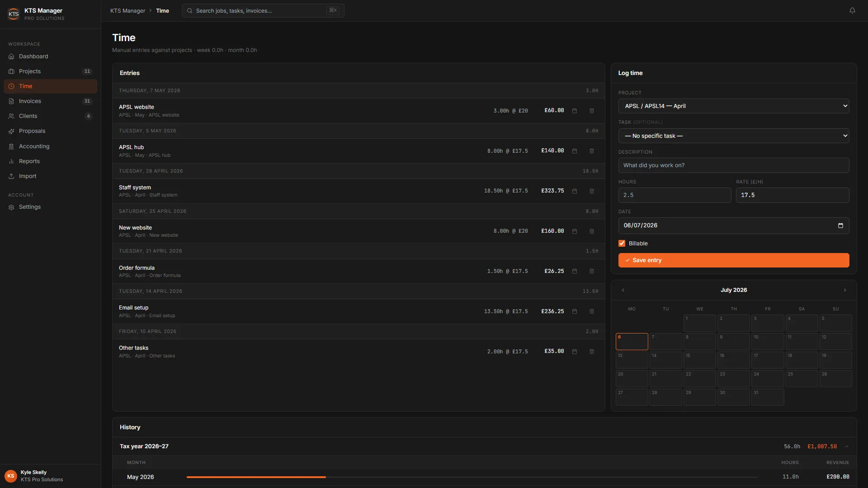
Task: Collapse the Tax year 2026–27 section
Action: click(x=847, y=446)
